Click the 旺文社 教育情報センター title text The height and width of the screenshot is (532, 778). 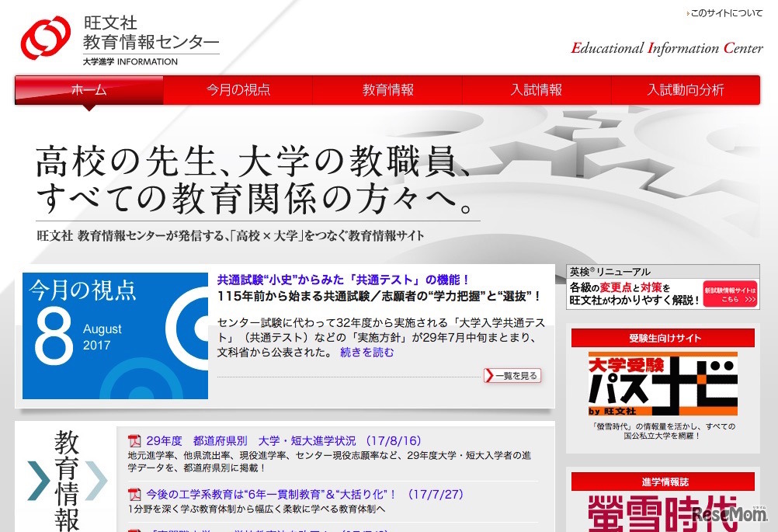coord(151,33)
